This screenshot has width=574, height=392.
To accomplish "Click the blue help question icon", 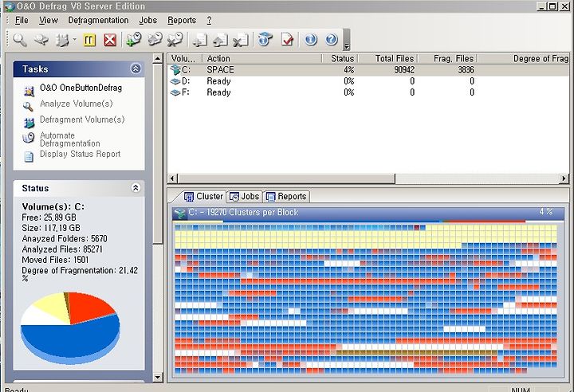I will pos(332,39).
